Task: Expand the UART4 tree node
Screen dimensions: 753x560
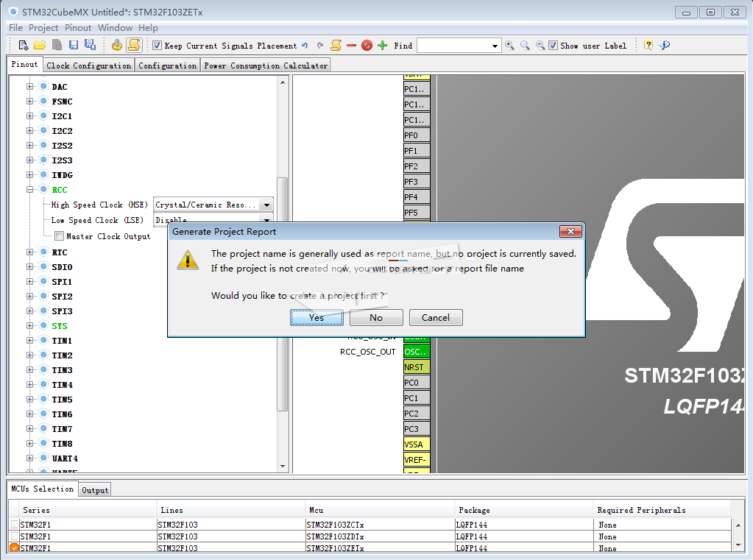Action: [29, 458]
